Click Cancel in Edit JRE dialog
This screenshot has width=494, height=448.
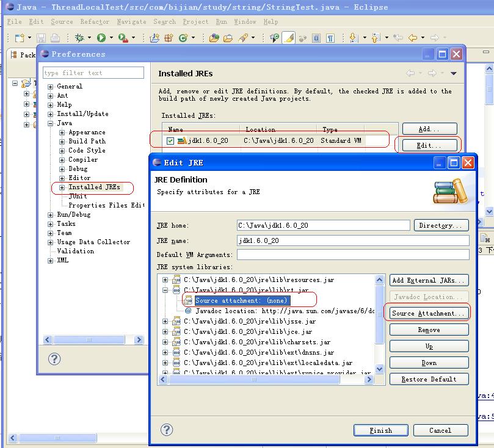pos(440,430)
